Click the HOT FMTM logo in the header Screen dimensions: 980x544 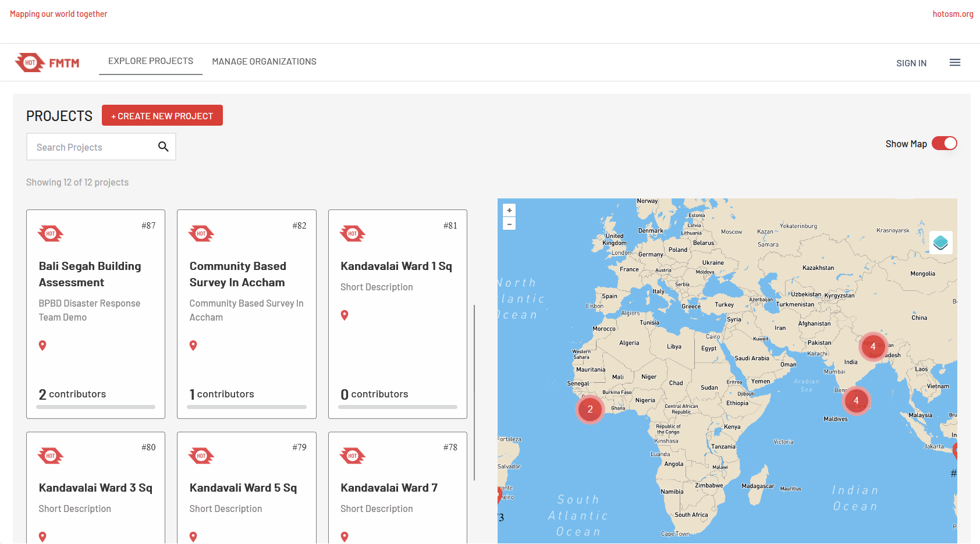coord(47,62)
